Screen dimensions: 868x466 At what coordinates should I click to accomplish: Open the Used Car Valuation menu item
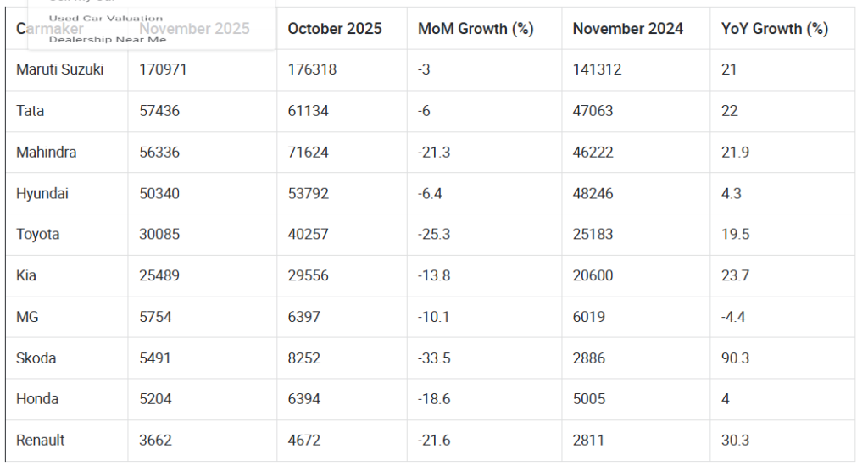[106, 18]
